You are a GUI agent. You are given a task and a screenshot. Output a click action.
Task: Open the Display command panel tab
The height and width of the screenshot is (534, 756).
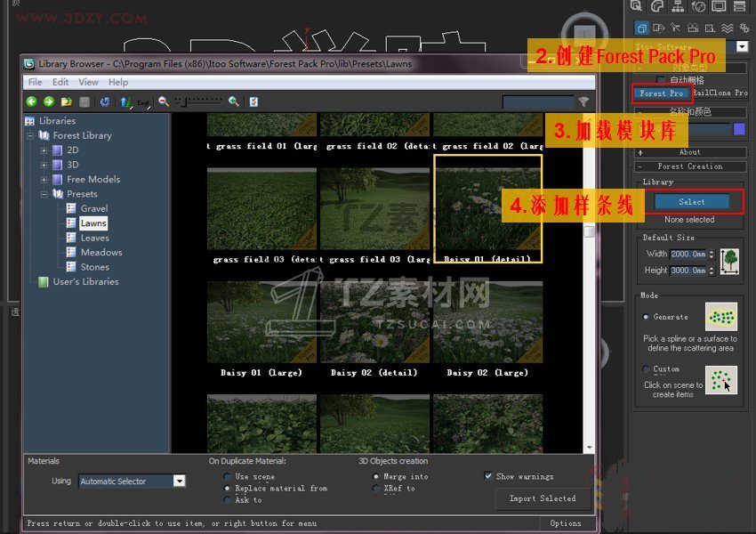[719, 6]
